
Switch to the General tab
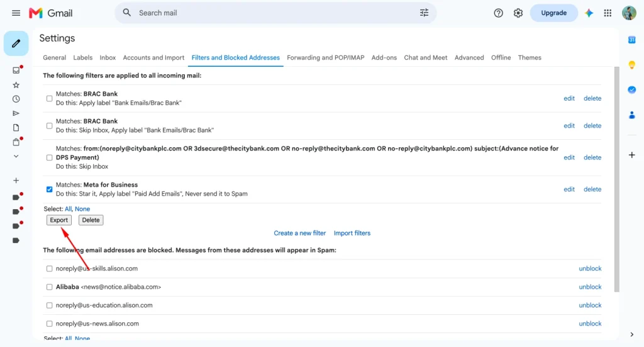54,57
